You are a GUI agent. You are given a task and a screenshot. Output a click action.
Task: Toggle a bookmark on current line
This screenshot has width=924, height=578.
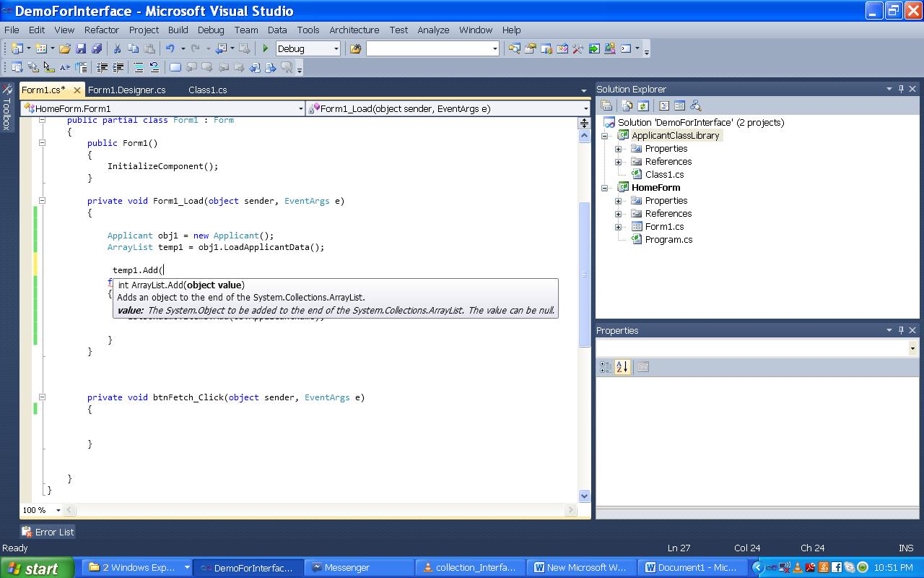(x=175, y=67)
